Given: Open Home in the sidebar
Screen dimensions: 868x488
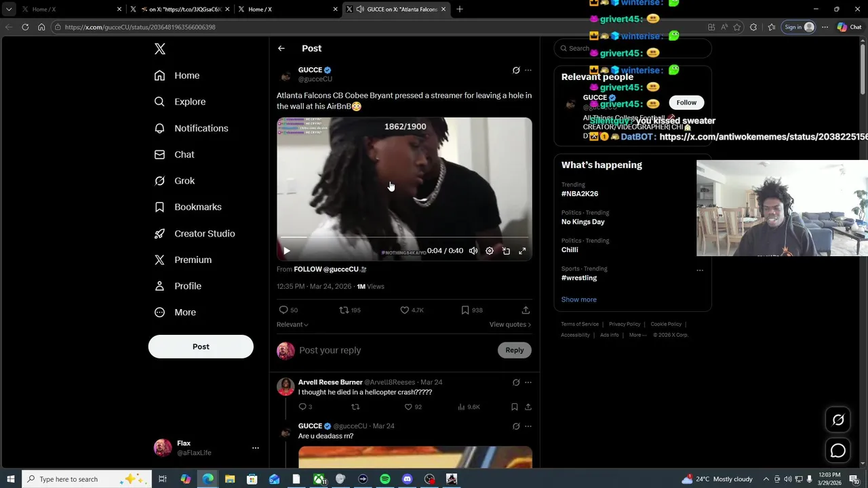Looking at the screenshot, I should pyautogui.click(x=177, y=75).
